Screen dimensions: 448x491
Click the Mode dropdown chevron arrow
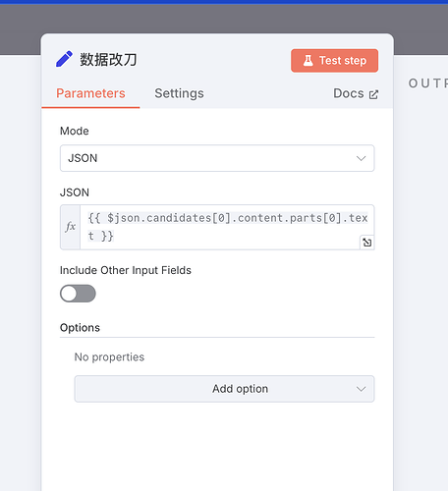click(x=361, y=158)
